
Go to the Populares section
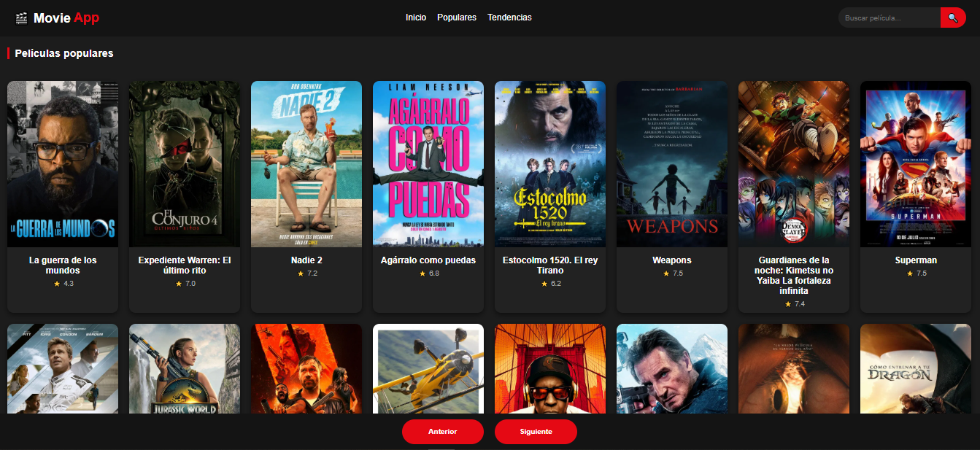457,18
